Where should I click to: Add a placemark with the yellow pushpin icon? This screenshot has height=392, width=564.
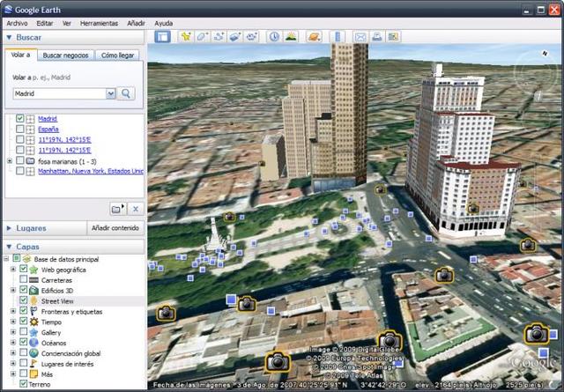[x=186, y=37]
